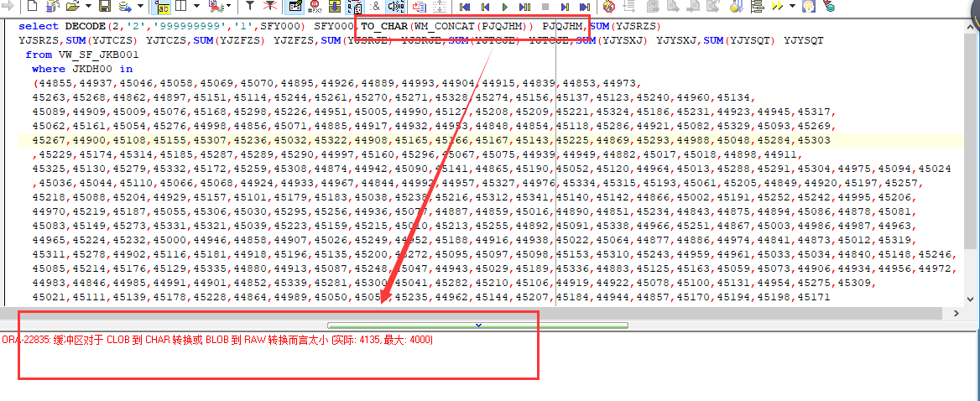Click the red prohibited-bug debug icon
The width and height of the screenshot is (980, 401).
[x=609, y=6]
